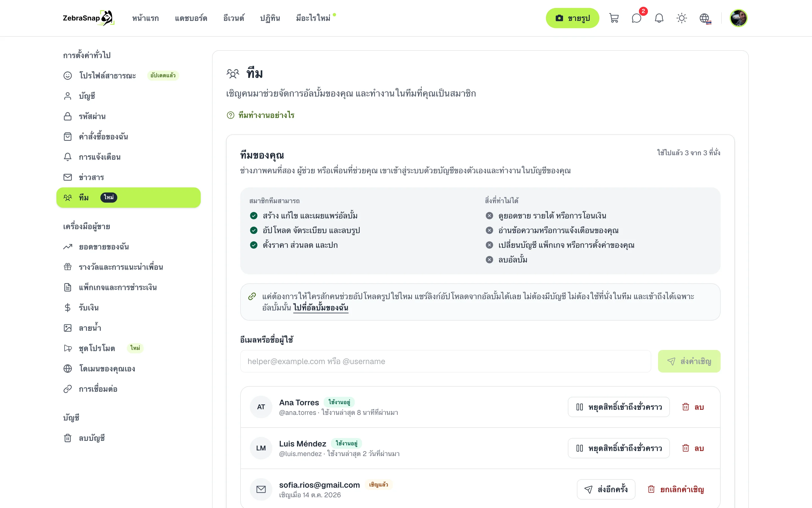Open ปฏิทิน navigation item
The height and width of the screenshot is (508, 812).
[270, 18]
